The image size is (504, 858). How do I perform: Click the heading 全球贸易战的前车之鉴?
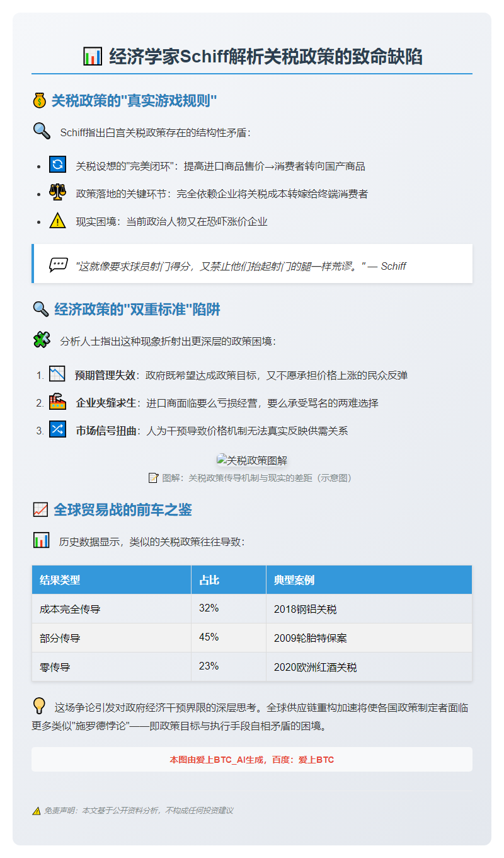123,509
